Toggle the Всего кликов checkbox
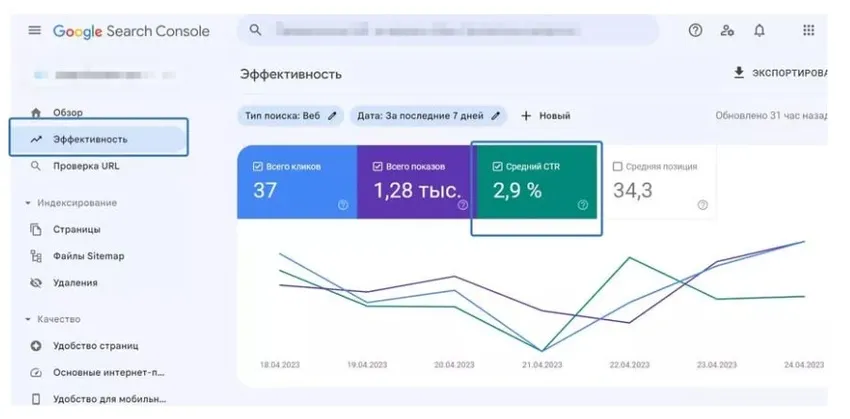850x419 pixels. coord(258,167)
